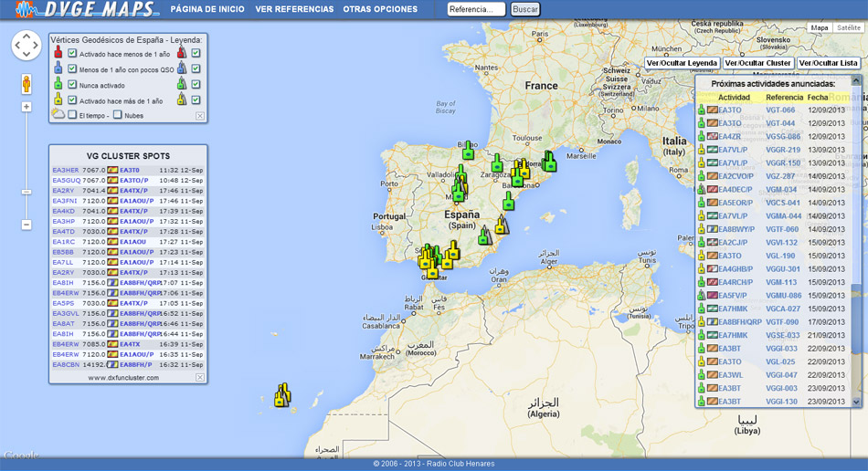
Task: Click the flag icon next to EA3T0 spot
Action: (x=112, y=171)
